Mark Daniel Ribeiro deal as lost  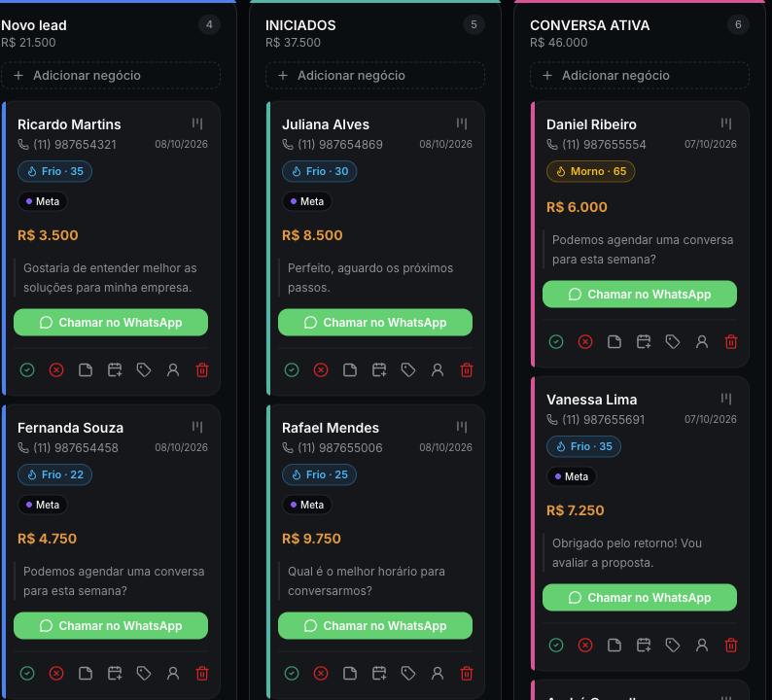tap(585, 341)
